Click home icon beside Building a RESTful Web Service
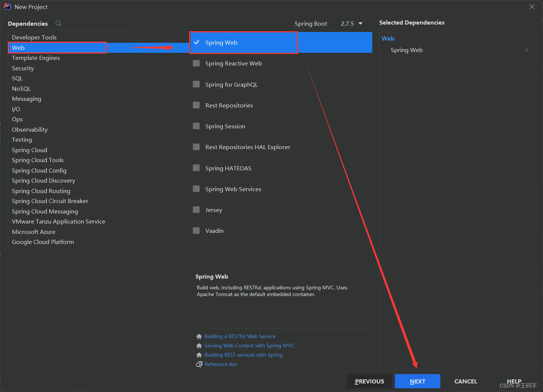 199,336
